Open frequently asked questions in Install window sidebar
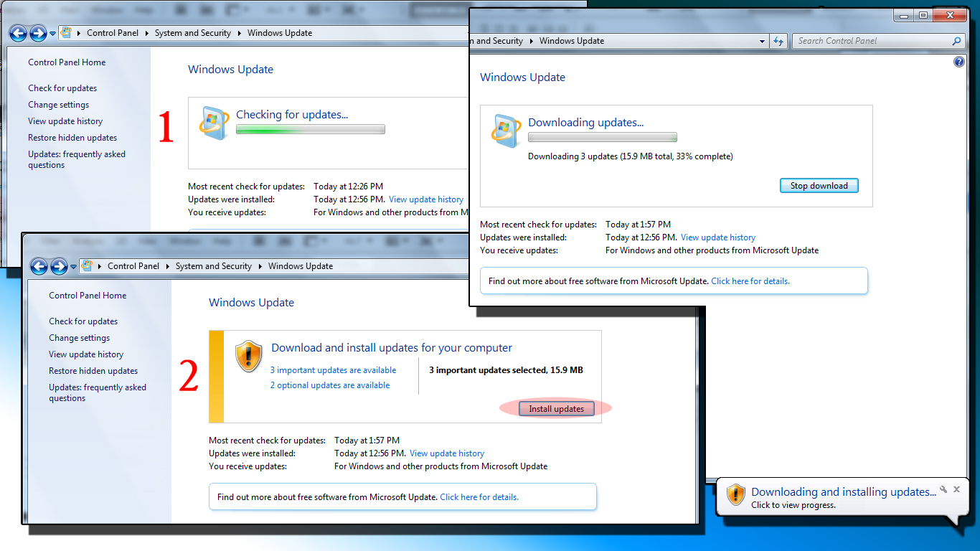 [x=98, y=392]
